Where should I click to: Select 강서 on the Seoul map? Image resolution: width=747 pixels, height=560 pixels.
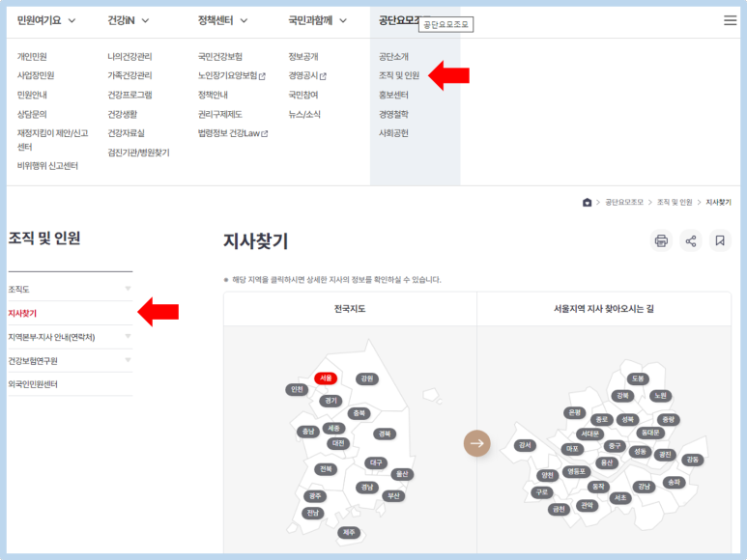[x=525, y=445]
